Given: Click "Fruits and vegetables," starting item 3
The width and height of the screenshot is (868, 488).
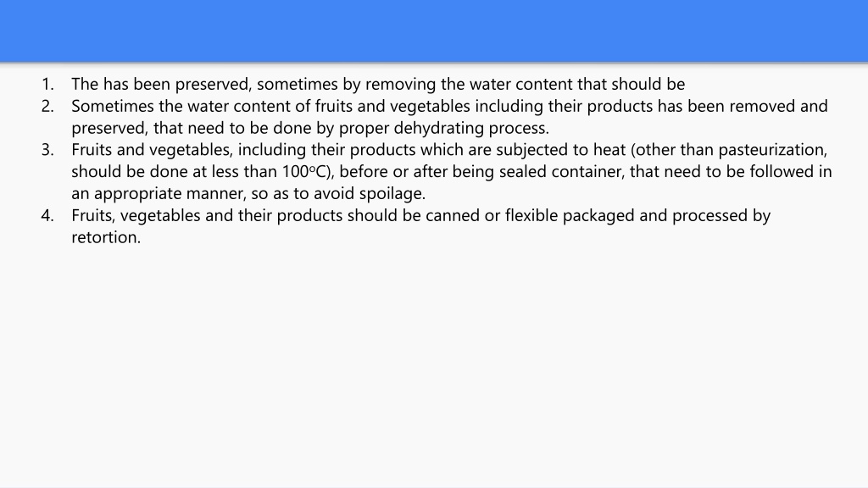Looking at the screenshot, I should point(153,150).
